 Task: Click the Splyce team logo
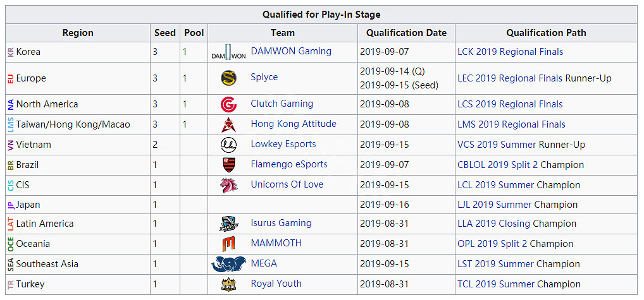228,78
